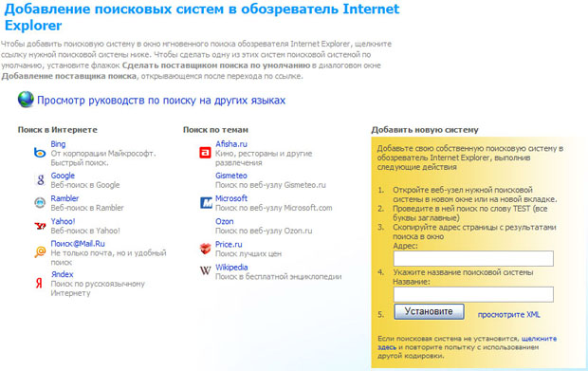Click the red Yandex Я icon
The height and width of the screenshot is (371, 588).
point(39,283)
